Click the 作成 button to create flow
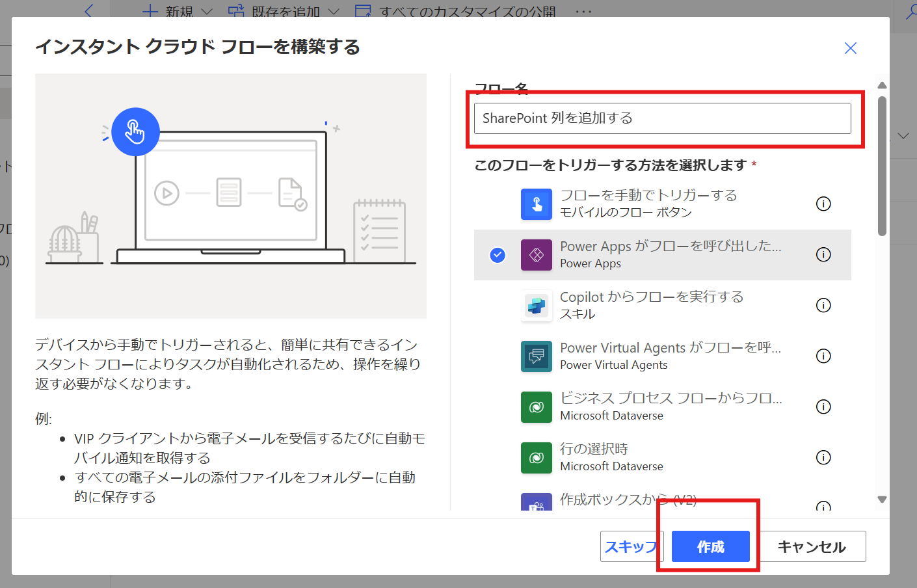The height and width of the screenshot is (588, 917). point(711,546)
